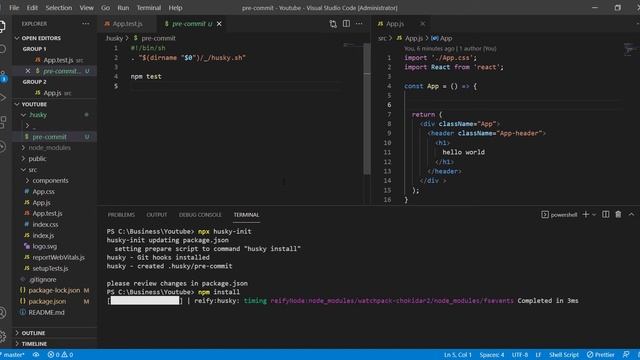This screenshot has height=360, width=640.
Task: Change end of line sequence LF
Action: (x=538, y=355)
